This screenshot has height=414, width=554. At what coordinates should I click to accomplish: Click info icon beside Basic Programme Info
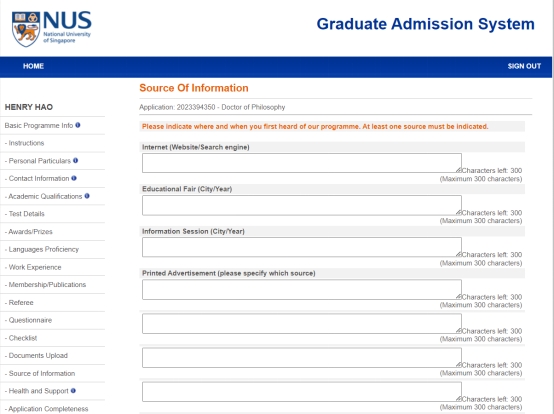78,125
